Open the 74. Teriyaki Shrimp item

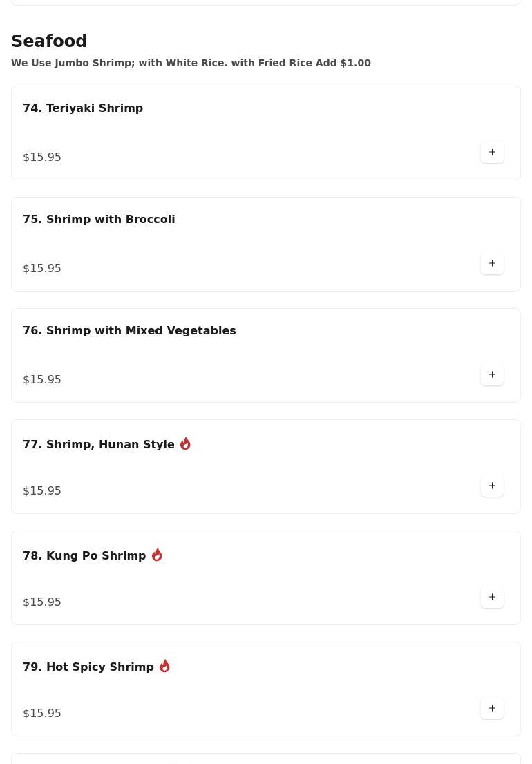83,108
